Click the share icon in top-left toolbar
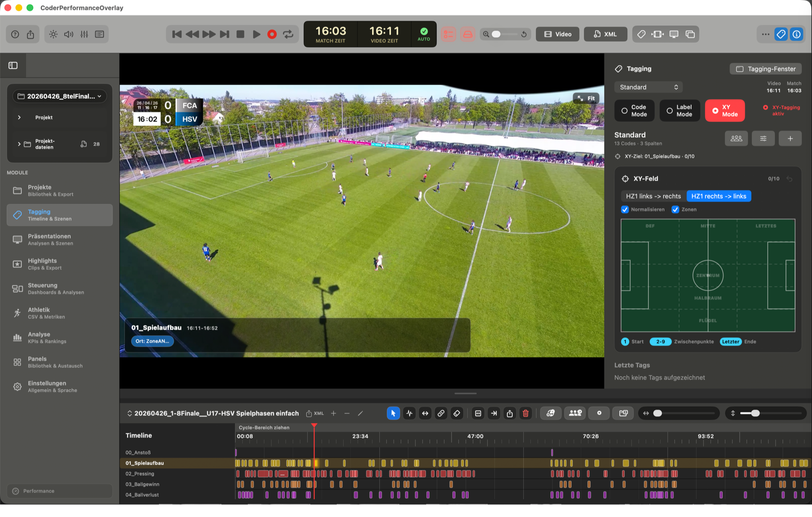Image resolution: width=812 pixels, height=517 pixels. [30, 34]
